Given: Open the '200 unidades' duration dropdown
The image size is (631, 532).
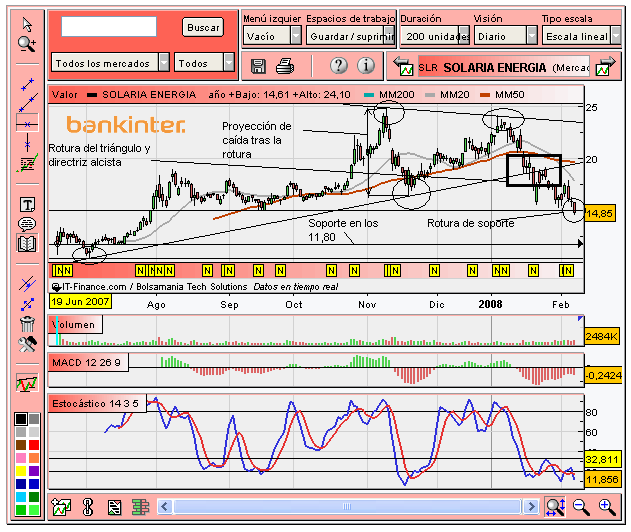Looking at the screenshot, I should [x=435, y=36].
